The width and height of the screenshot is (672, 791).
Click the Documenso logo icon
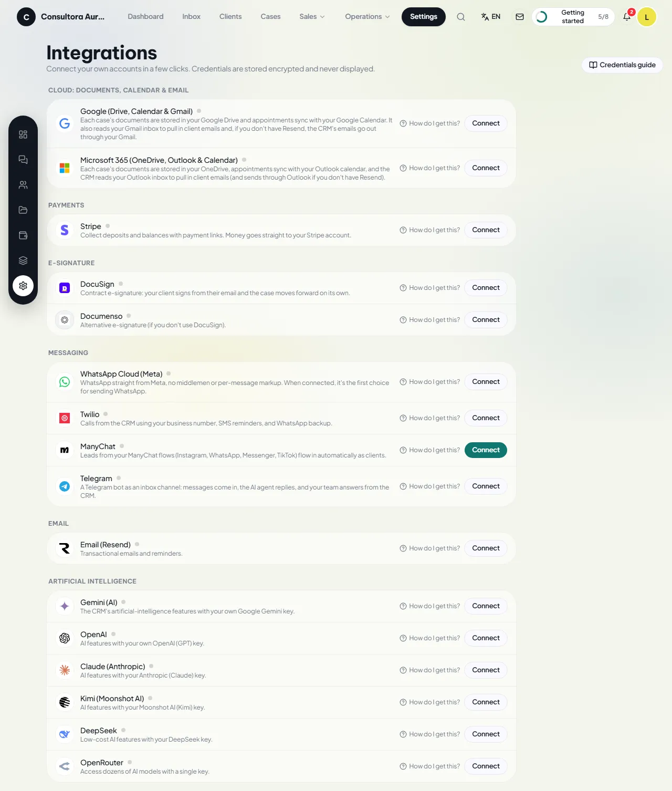(65, 320)
